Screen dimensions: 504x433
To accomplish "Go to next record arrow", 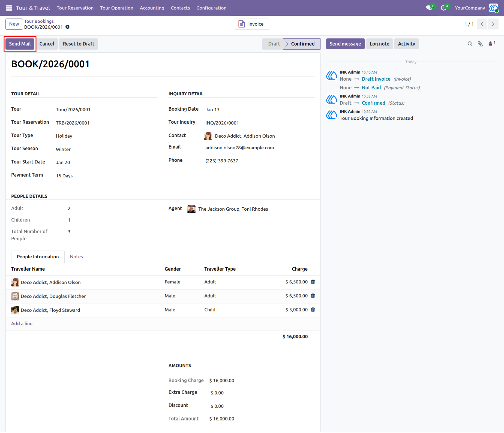I will [493, 24].
